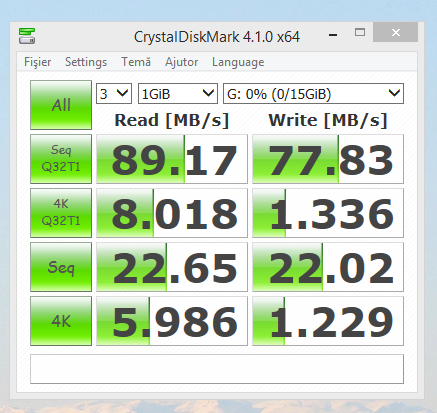Maximize the CrystalDiskMark window
The width and height of the screenshot is (437, 413).
click(x=360, y=32)
